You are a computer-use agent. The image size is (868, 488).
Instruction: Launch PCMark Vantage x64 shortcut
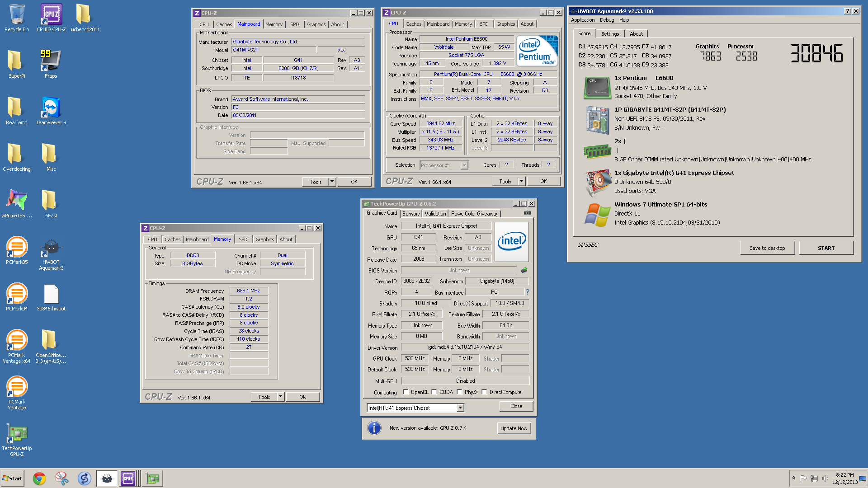tap(17, 347)
